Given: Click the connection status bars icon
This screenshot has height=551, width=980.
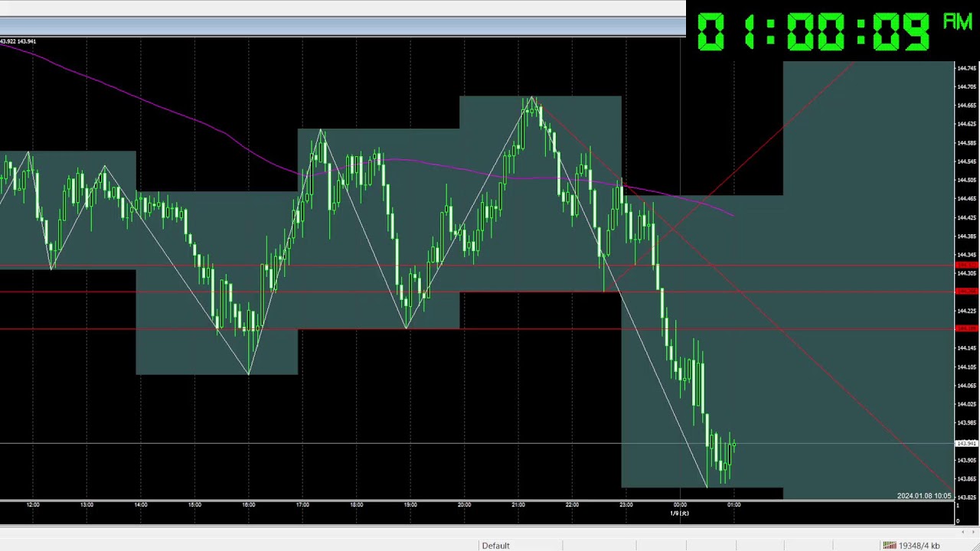Looking at the screenshot, I should click(x=889, y=546).
